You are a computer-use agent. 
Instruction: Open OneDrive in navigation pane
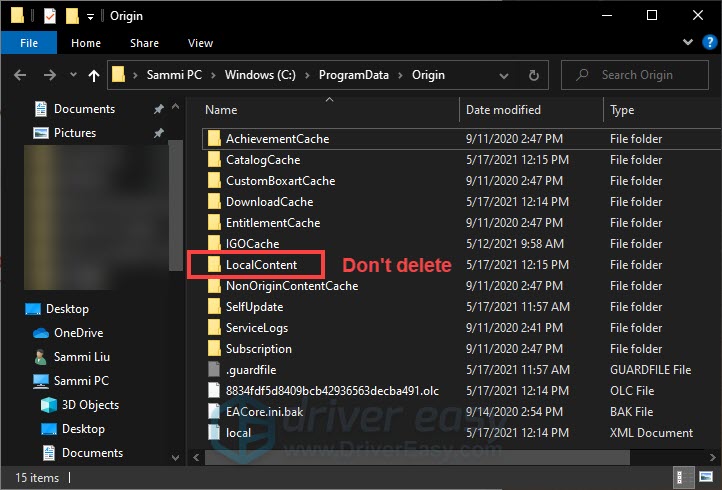click(78, 333)
